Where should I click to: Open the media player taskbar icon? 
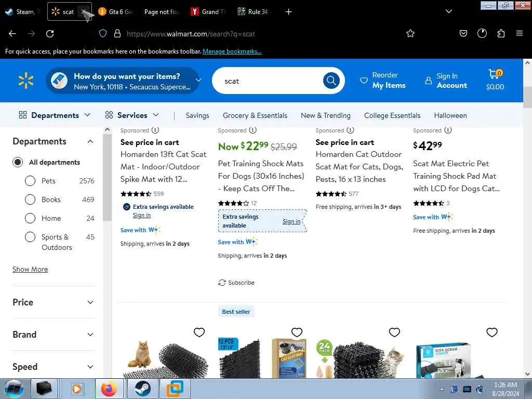(77, 389)
